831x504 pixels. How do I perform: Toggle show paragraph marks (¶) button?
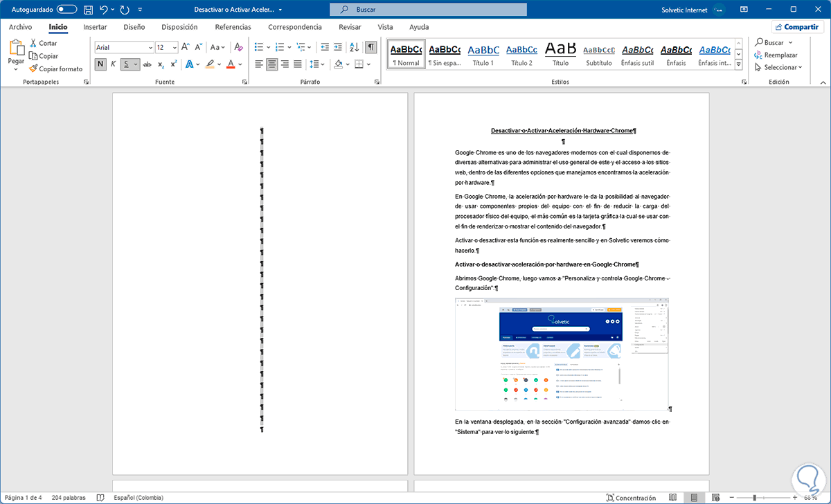point(371,47)
